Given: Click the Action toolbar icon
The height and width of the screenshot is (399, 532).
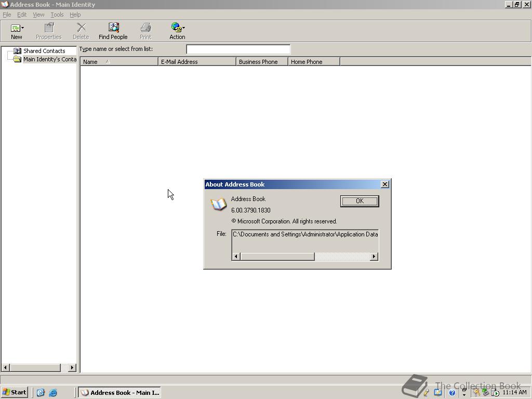Looking at the screenshot, I should (176, 28).
